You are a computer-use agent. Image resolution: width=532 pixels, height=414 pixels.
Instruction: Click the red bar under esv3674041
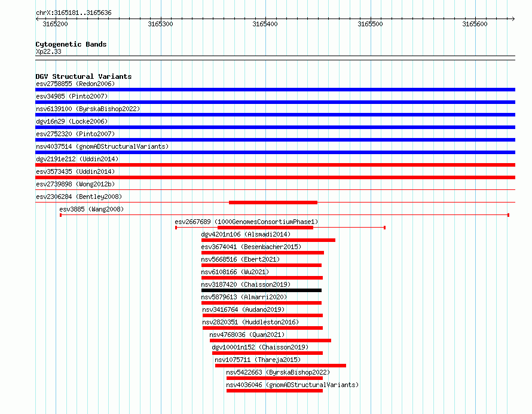point(262,253)
